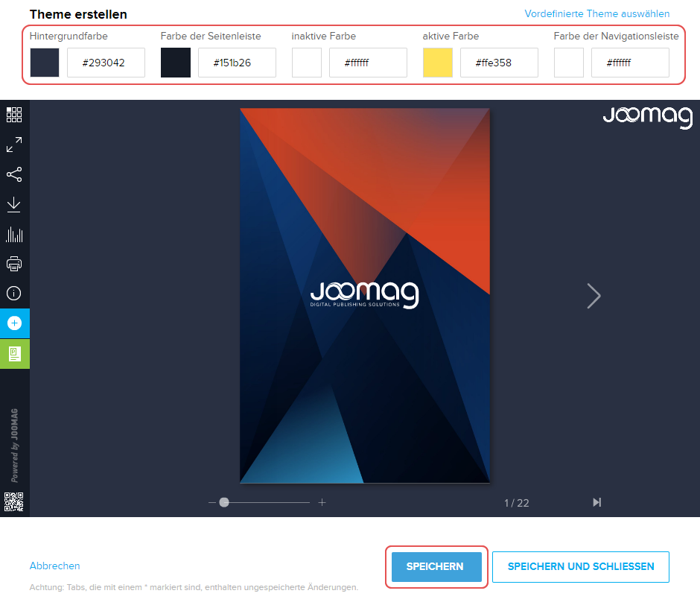Enter fullscreen mode via expand arrows icon
The image size is (700, 611).
coord(14,145)
